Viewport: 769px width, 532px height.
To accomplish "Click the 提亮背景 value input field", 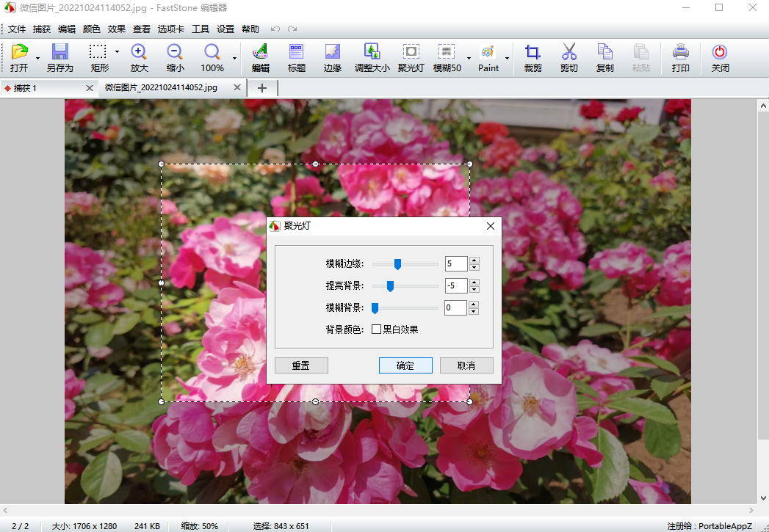I will coord(455,285).
